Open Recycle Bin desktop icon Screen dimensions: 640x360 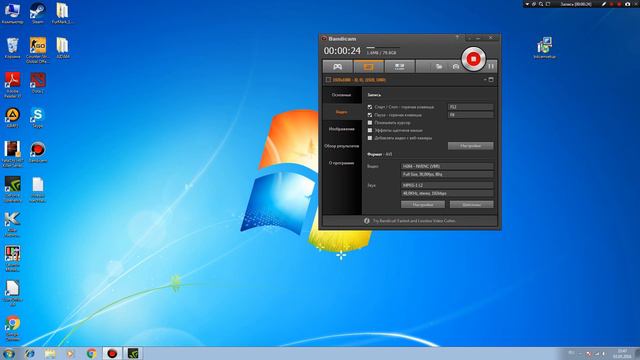[x=12, y=48]
